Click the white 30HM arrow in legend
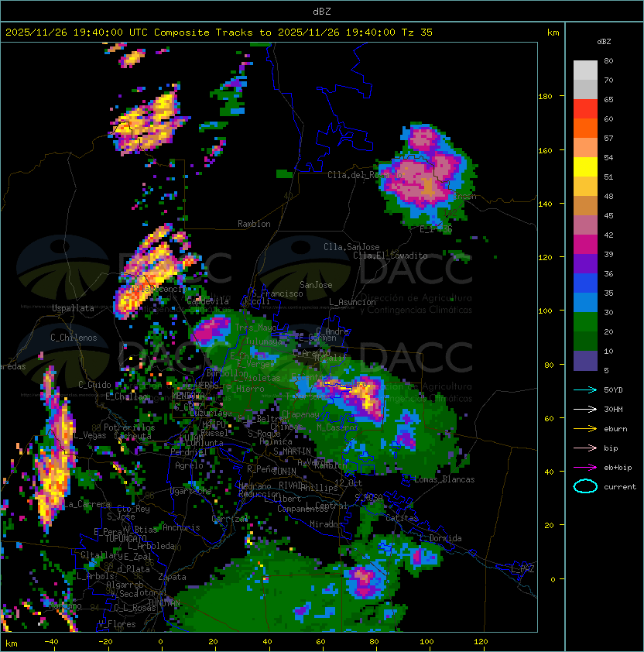Viewport: 644px width, 652px height. (585, 409)
